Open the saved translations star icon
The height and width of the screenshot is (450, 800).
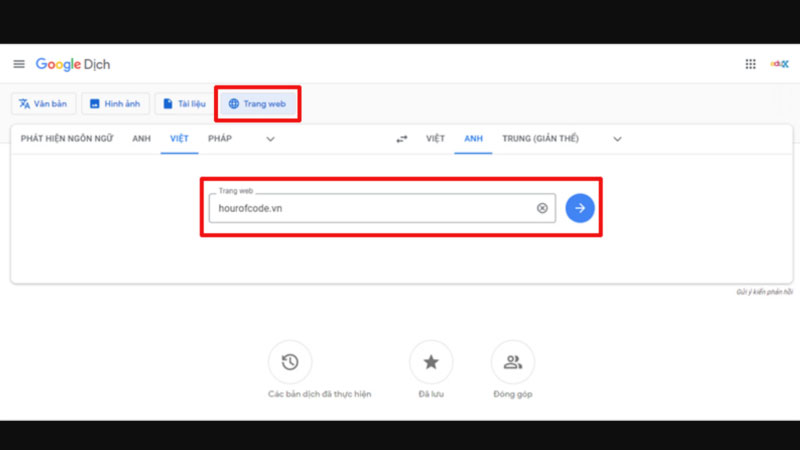click(431, 362)
